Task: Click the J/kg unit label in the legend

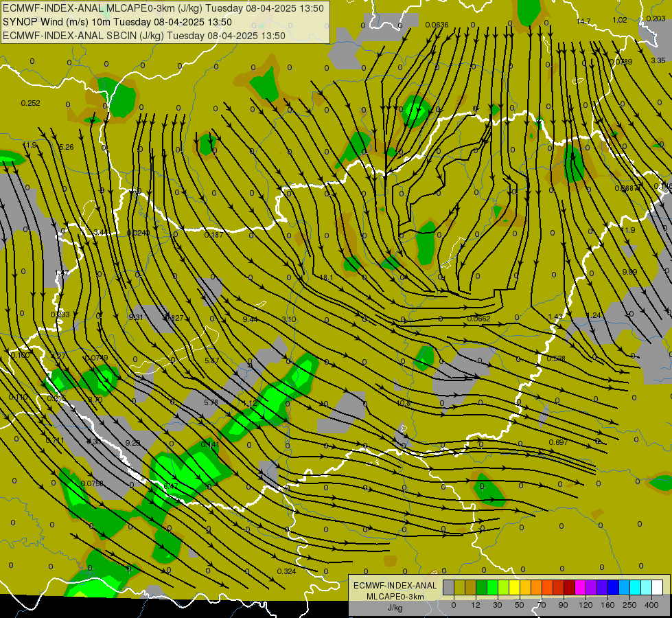Action: click(x=395, y=608)
